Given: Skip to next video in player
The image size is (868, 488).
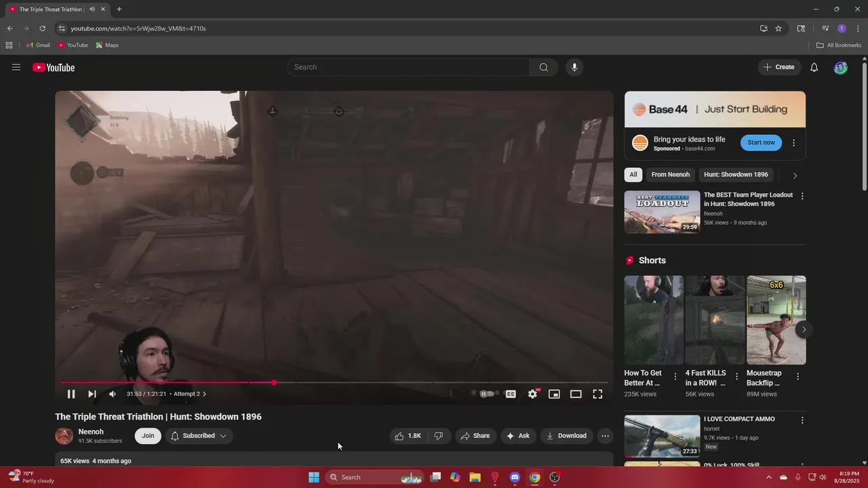Looking at the screenshot, I should coord(92,394).
